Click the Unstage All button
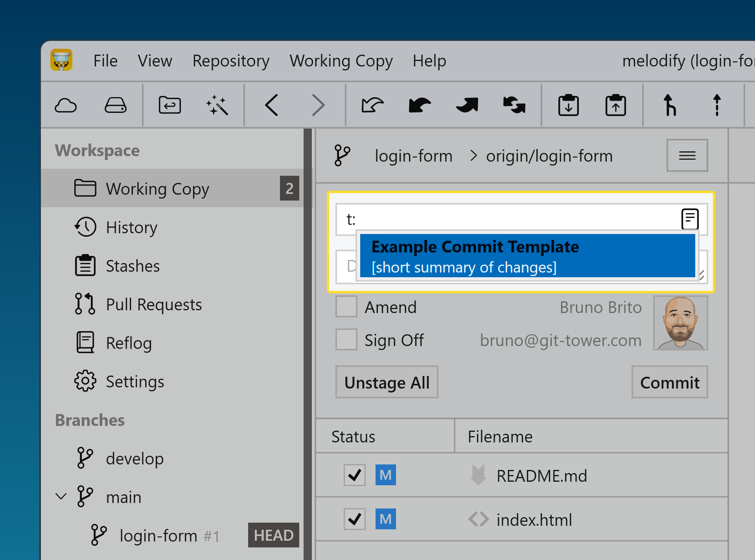The height and width of the screenshot is (560, 755). (387, 382)
